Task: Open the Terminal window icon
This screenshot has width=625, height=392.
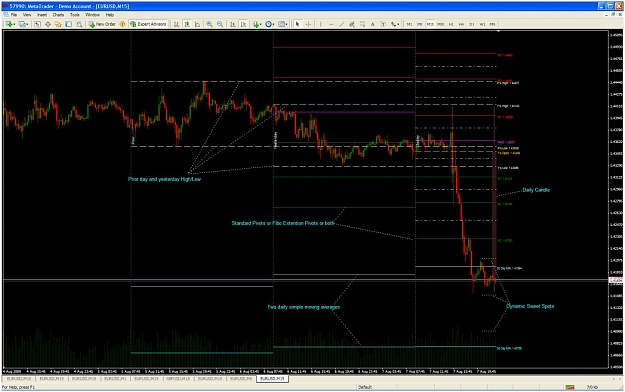Action: (69, 24)
